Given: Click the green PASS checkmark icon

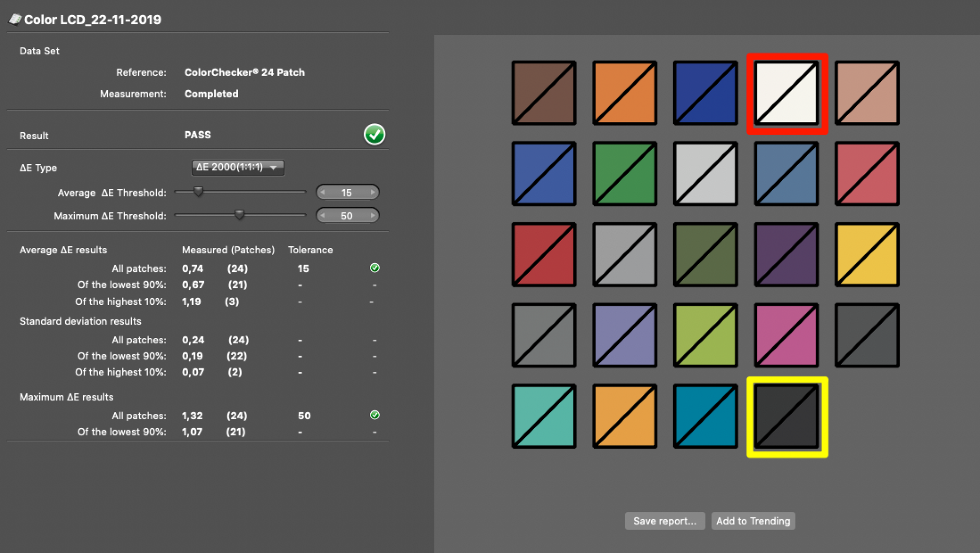Looking at the screenshot, I should click(x=374, y=134).
